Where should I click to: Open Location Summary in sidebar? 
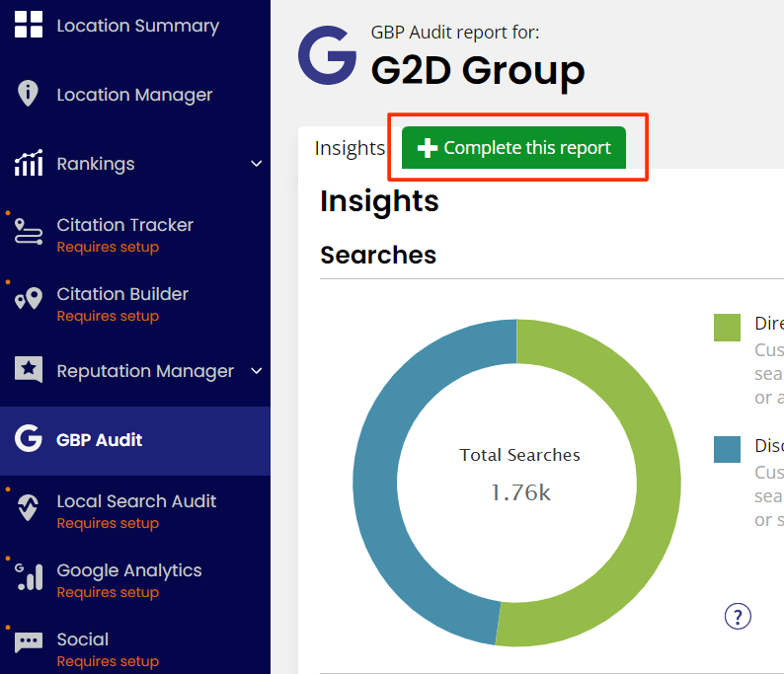pyautogui.click(x=135, y=25)
